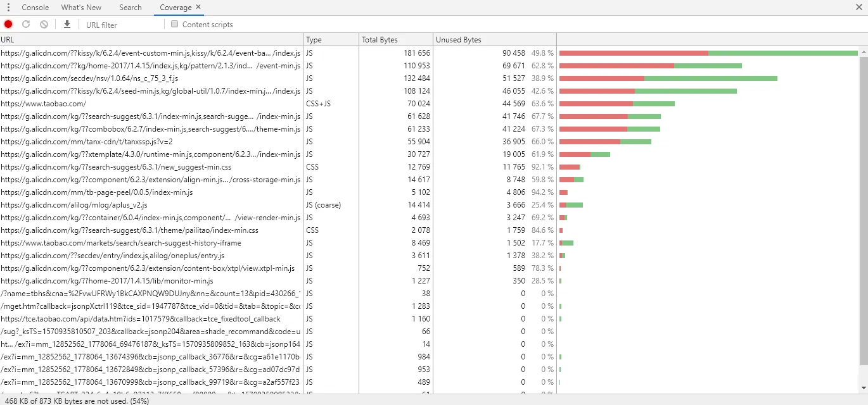Export coverage data with download icon
Screen dimensions: 868x405
tap(67, 24)
